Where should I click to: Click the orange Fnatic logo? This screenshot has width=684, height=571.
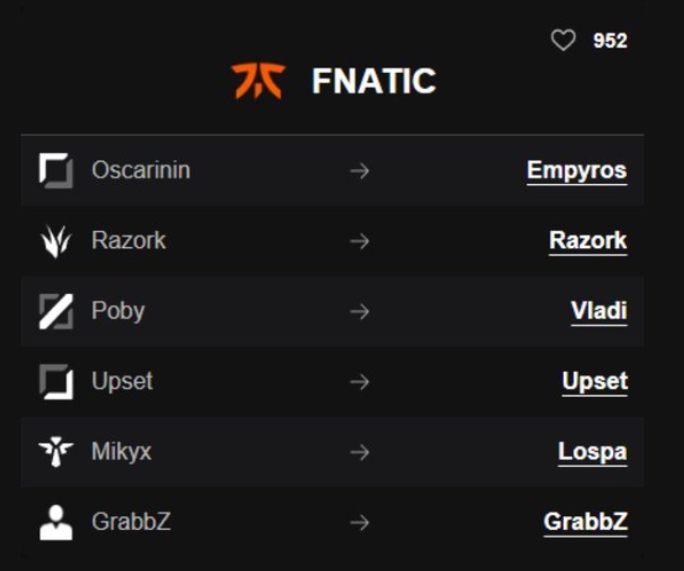coord(258,81)
